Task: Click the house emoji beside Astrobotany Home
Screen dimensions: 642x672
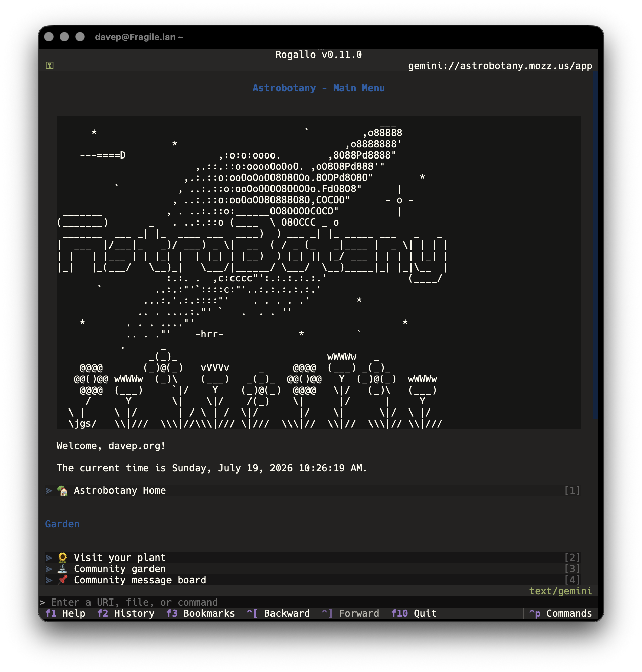Action: tap(62, 490)
